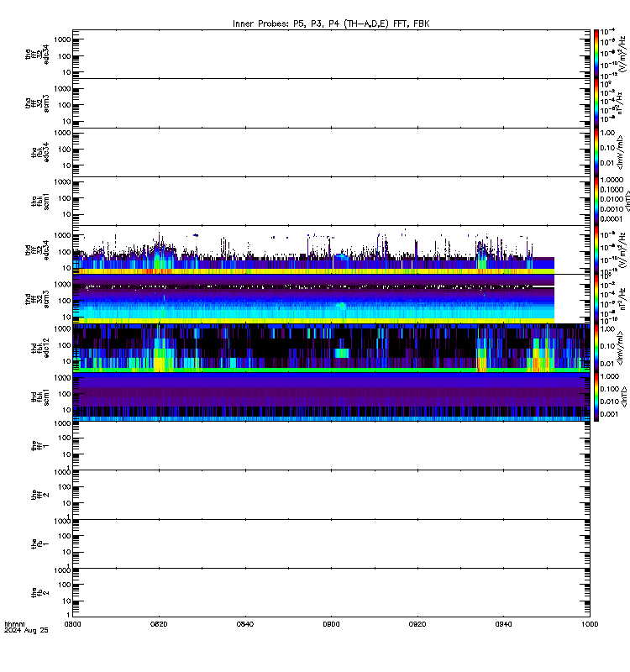The width and height of the screenshot is (630, 672).
Task: Click the color bar beside tha fff scm3 panel
Action: [x=596, y=103]
